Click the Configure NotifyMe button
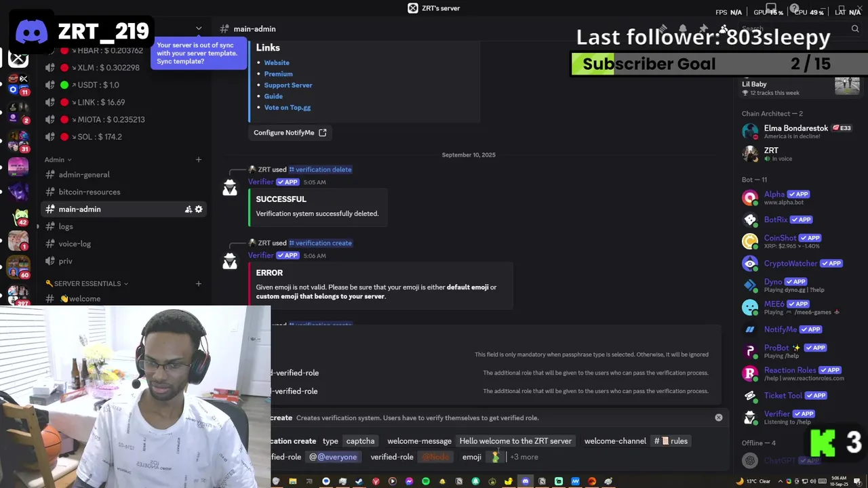Screen dimensions: 868x488 [290, 133]
